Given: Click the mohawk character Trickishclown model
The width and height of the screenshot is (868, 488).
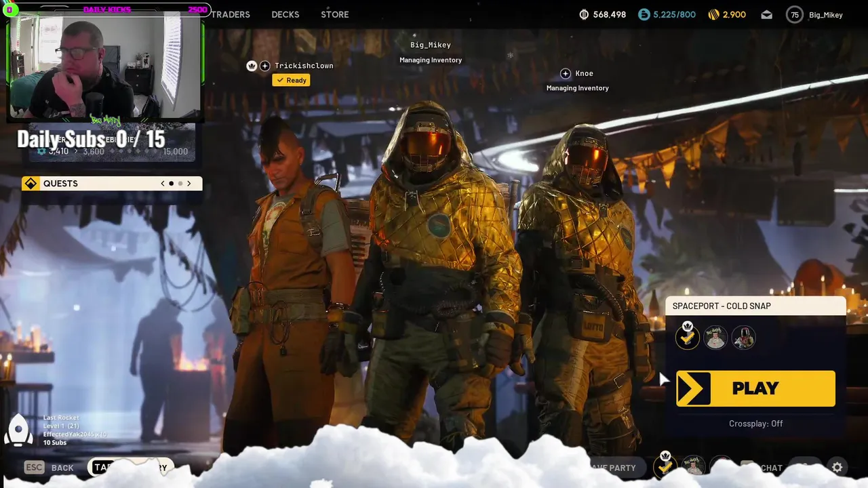Looking at the screenshot, I should coord(292,285).
